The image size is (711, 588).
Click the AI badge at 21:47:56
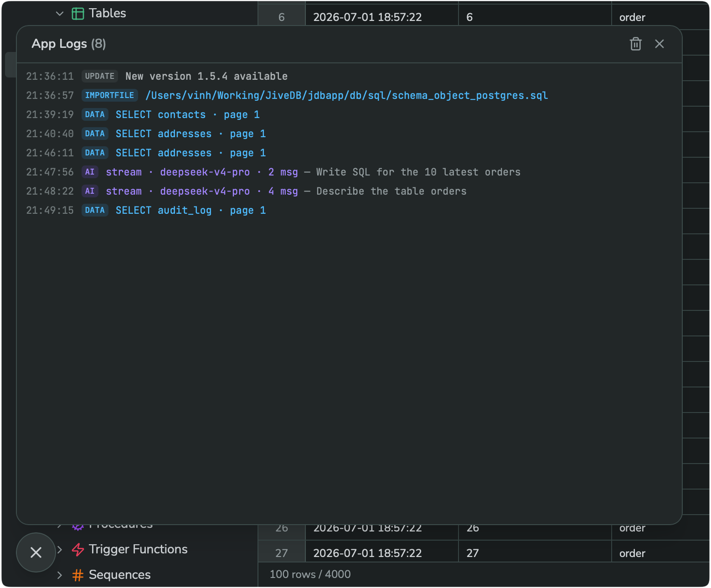click(x=90, y=172)
